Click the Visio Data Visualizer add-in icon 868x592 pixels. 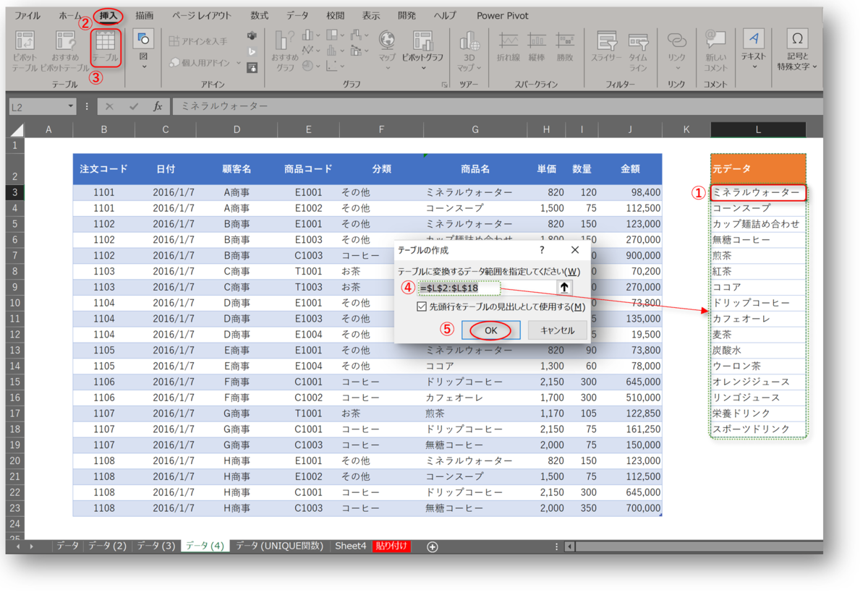(252, 35)
